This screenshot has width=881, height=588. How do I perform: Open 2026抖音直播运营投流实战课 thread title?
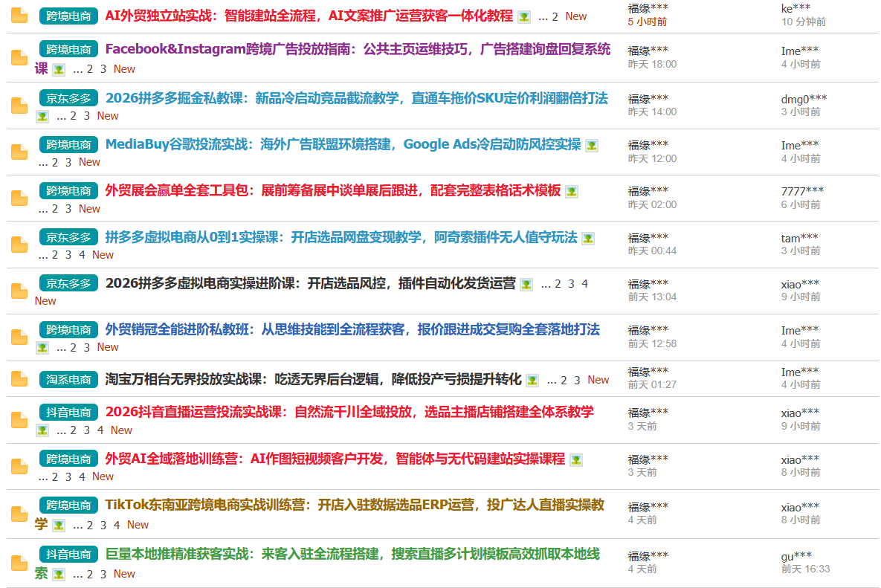[x=349, y=412]
